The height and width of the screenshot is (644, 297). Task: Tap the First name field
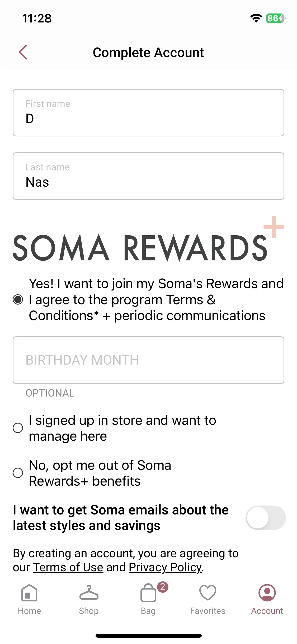[148, 113]
